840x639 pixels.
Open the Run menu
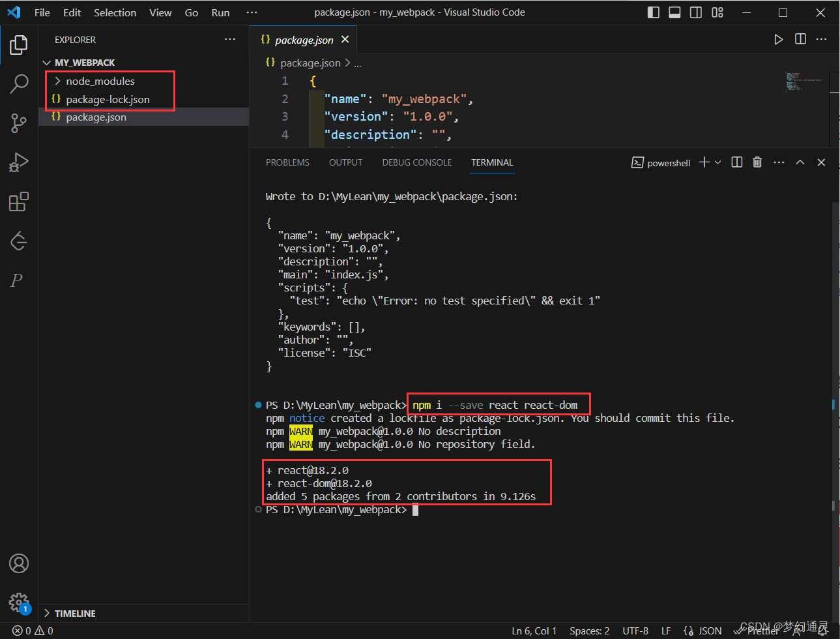(x=221, y=12)
